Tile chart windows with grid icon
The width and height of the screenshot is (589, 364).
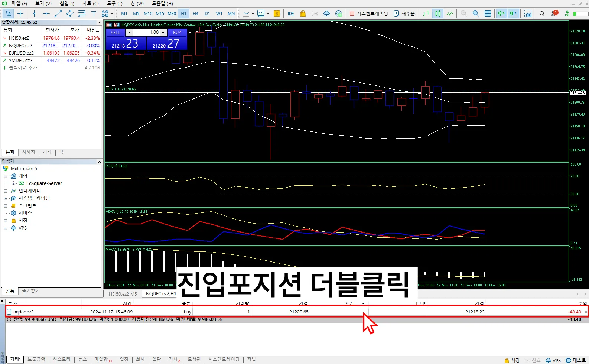tap(488, 13)
